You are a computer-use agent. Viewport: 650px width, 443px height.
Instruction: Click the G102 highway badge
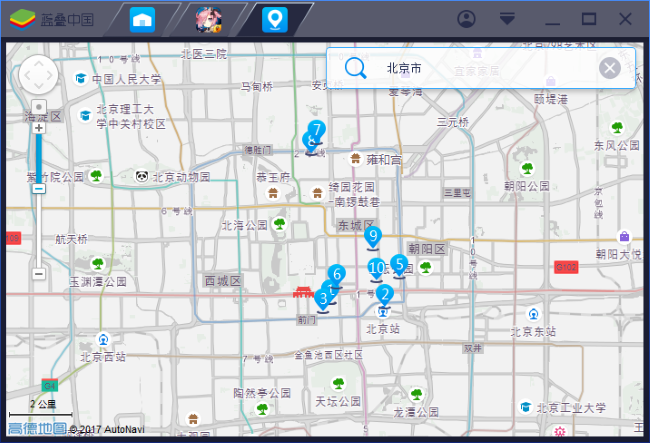point(566,267)
